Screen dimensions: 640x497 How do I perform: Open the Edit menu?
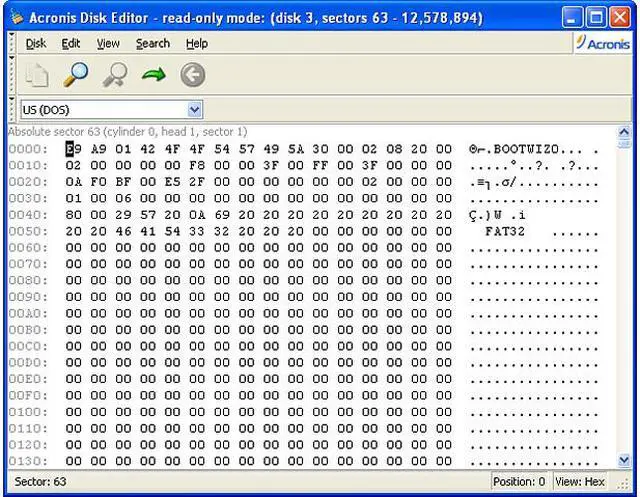coord(71,44)
